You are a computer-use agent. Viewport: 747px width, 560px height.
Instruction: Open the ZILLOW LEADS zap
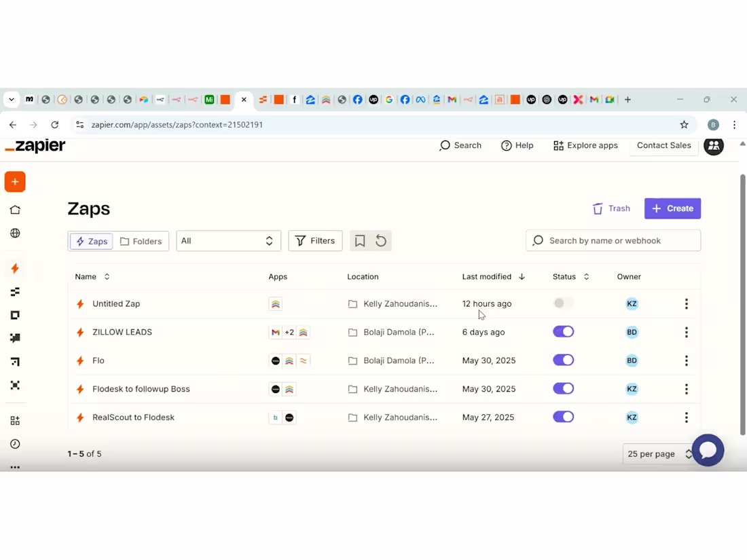(122, 333)
